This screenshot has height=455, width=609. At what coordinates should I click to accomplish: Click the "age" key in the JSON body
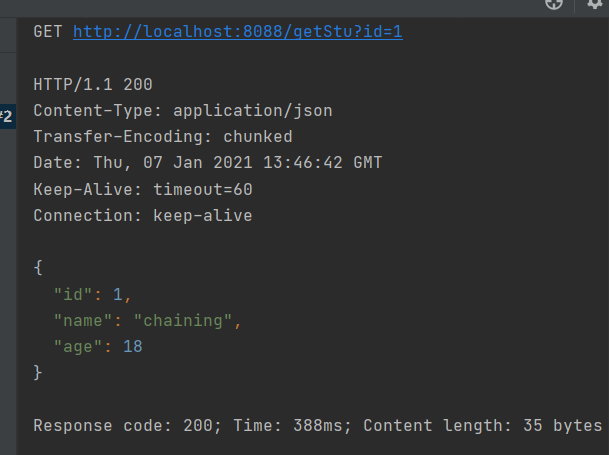[73, 346]
